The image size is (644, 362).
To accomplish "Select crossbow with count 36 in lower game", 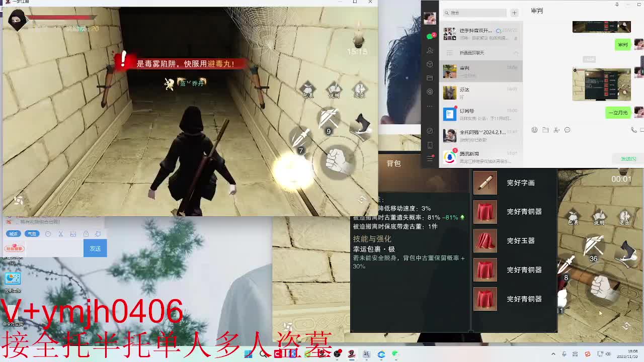I will pyautogui.click(x=594, y=248).
